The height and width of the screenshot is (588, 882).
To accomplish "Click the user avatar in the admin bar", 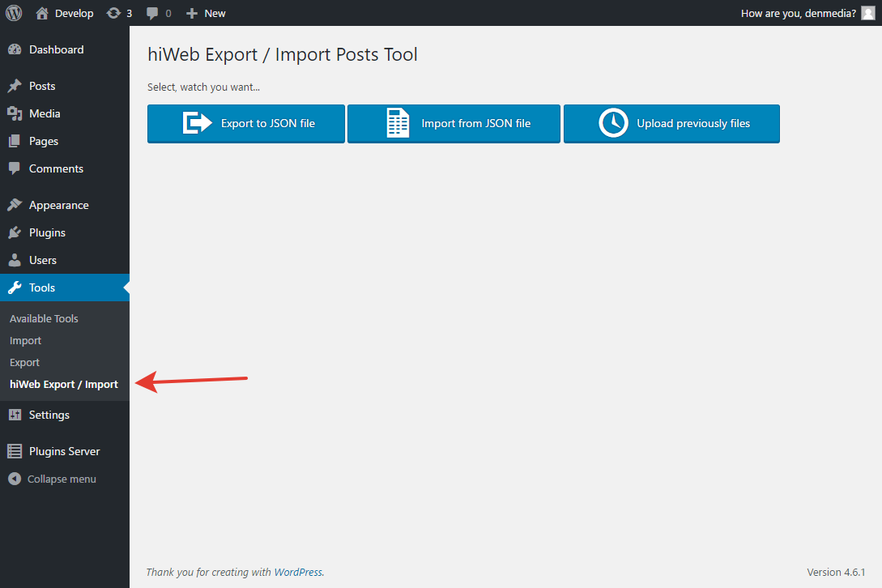I will pyautogui.click(x=868, y=13).
